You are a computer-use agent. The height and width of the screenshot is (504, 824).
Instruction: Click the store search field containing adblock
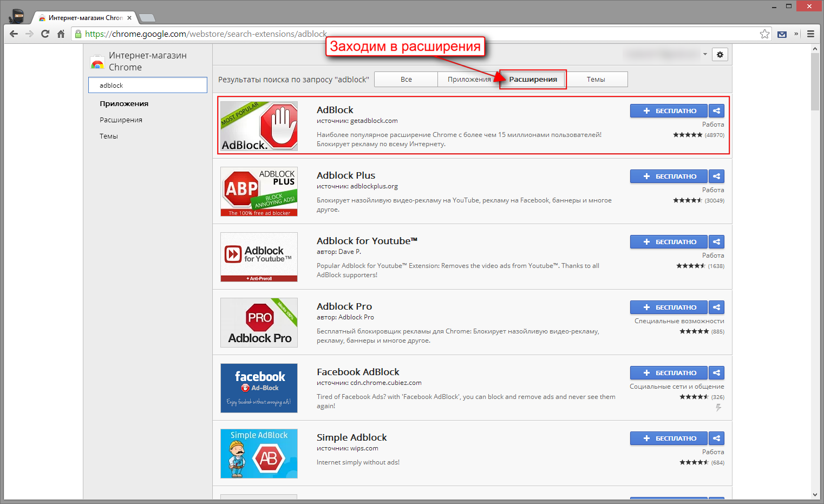point(148,85)
